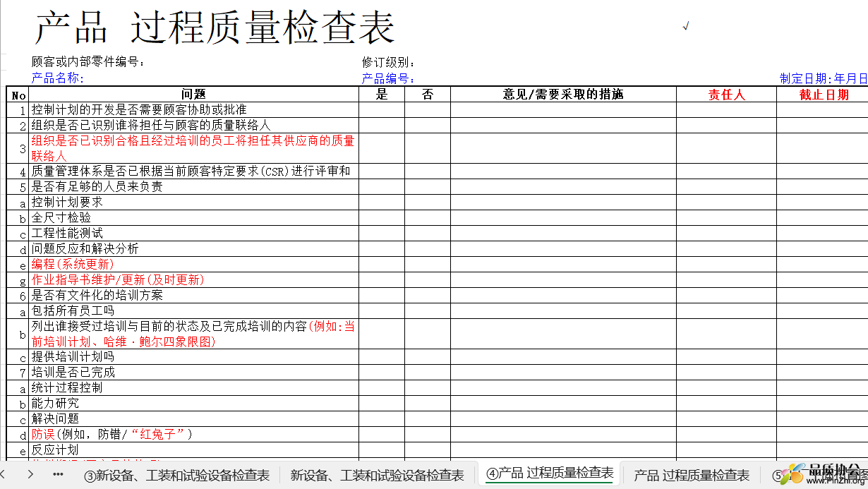Select the blue 产品名称 label
The width and height of the screenshot is (868, 489).
(58, 78)
